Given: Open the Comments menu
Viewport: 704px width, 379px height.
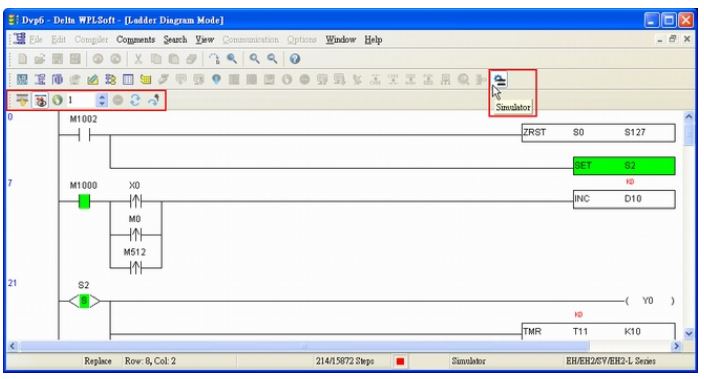Looking at the screenshot, I should [136, 40].
